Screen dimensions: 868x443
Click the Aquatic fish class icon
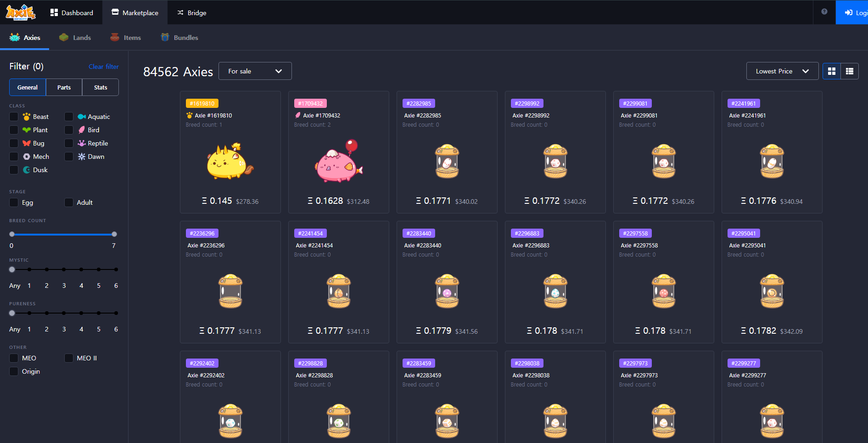coord(82,117)
